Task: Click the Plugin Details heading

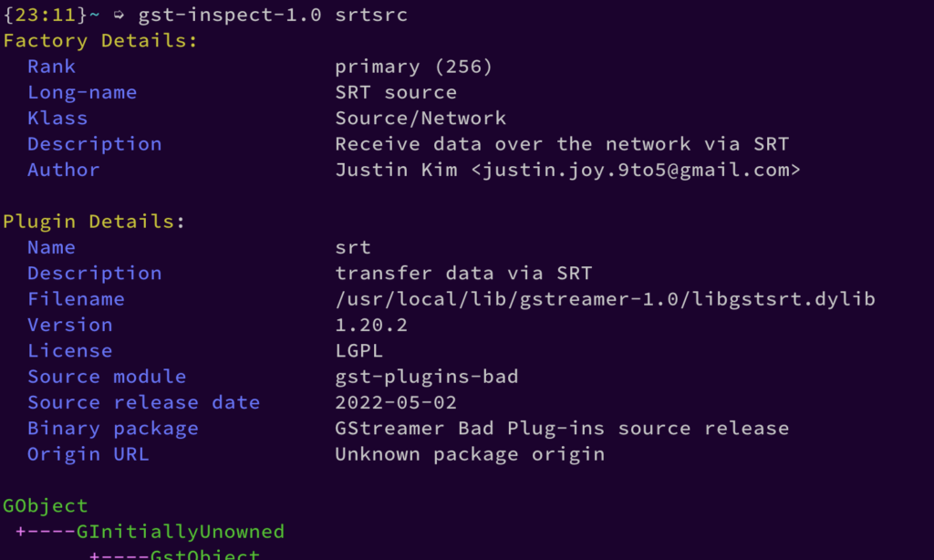Action: pos(94,222)
